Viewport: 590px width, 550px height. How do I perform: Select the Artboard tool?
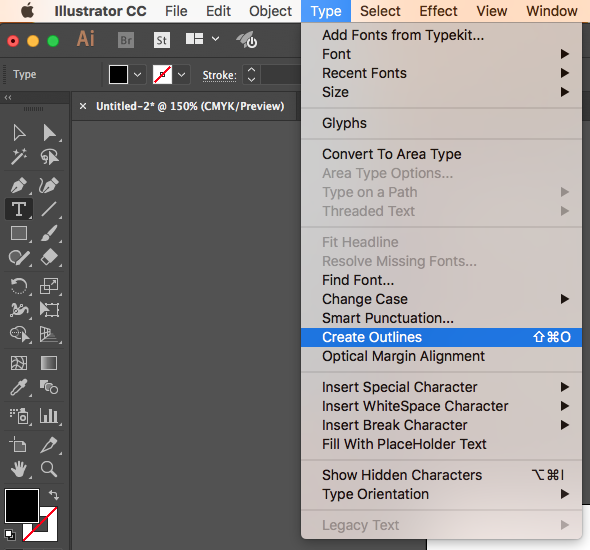tap(19, 445)
